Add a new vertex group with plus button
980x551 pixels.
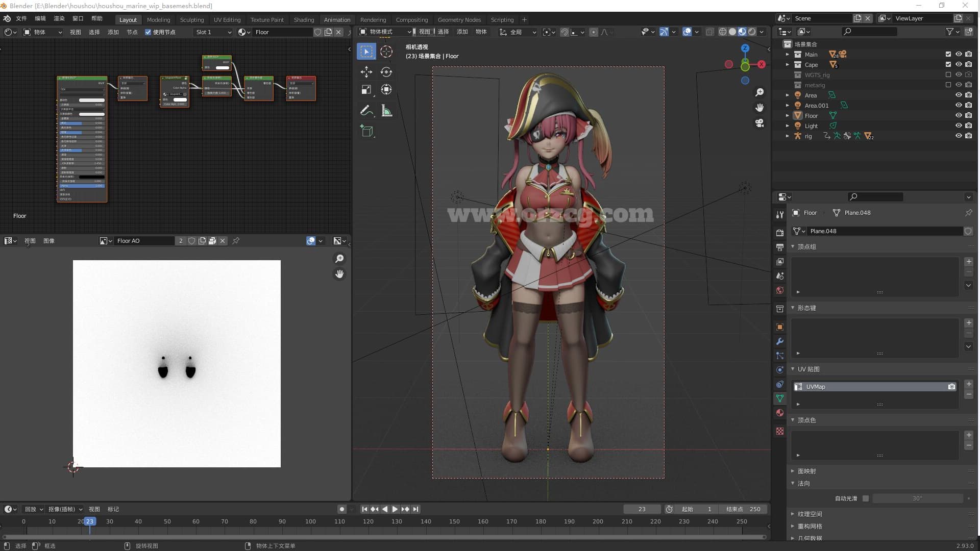pos(968,262)
